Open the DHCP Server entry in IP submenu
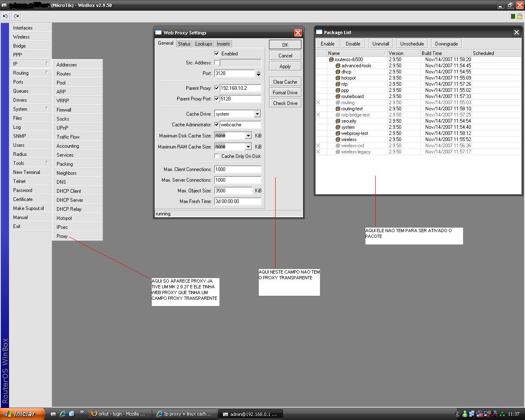This screenshot has width=525, height=420. pos(77,200)
